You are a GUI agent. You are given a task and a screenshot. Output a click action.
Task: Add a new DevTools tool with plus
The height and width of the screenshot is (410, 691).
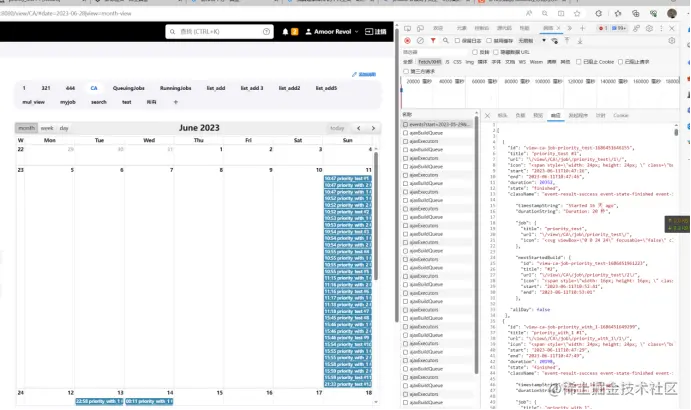(x=582, y=28)
